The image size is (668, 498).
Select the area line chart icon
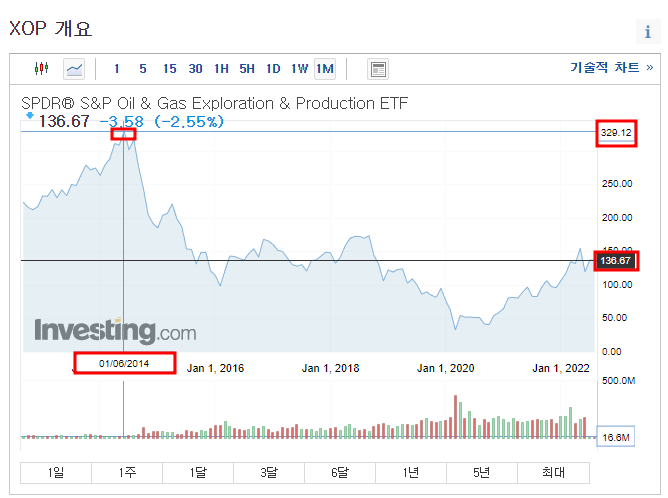(x=74, y=69)
